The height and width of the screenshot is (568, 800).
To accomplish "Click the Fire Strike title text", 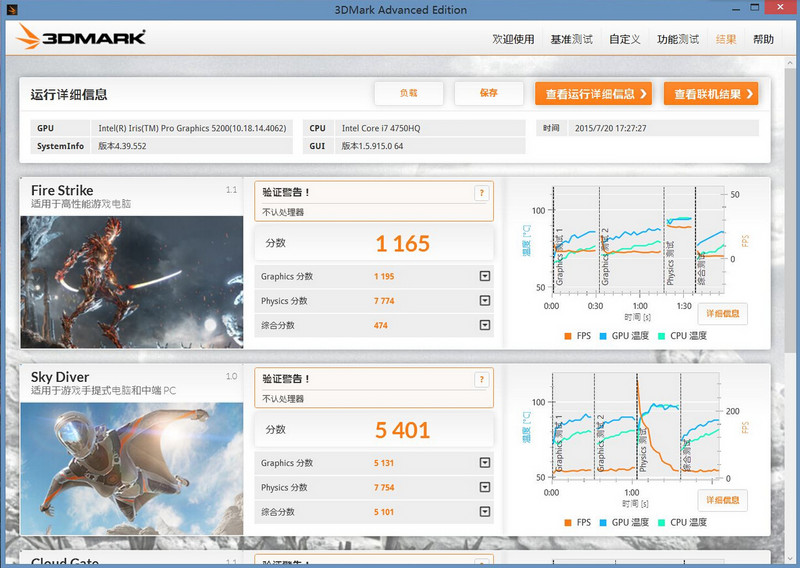I will (x=62, y=190).
